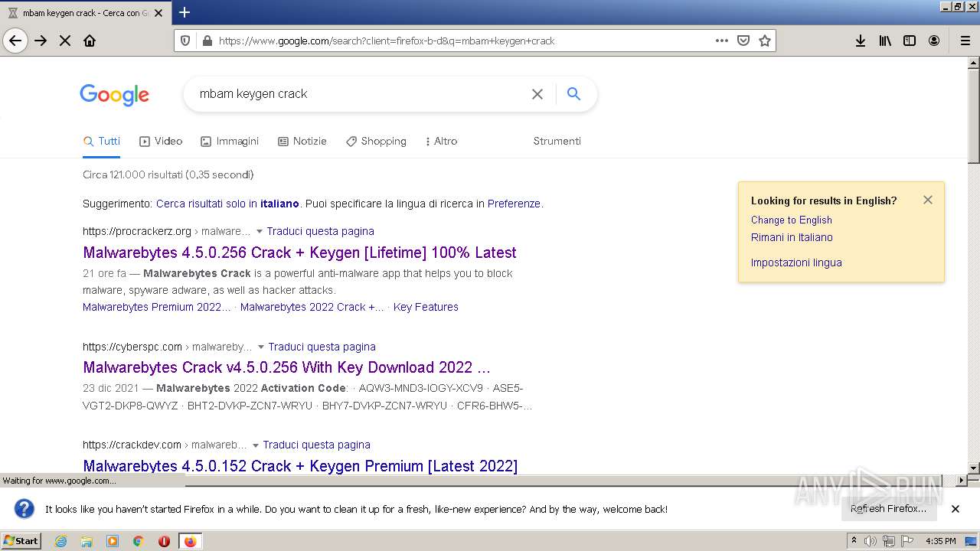
Task: Go back to the previous page
Action: point(15,41)
